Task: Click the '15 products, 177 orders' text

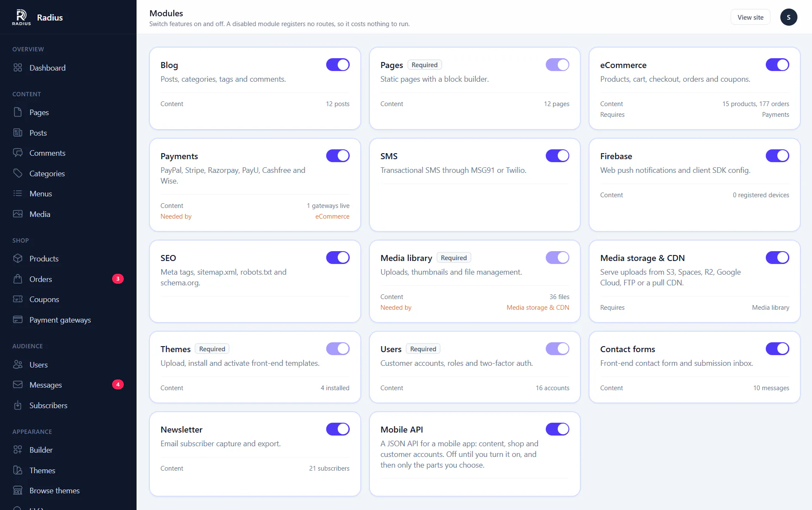Action: [755, 104]
